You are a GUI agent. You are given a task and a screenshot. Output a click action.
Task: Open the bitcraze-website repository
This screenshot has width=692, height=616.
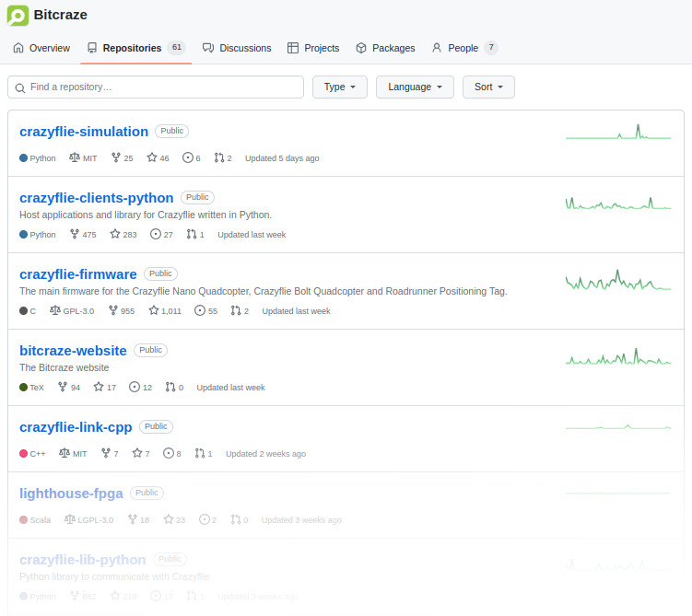pyautogui.click(x=73, y=351)
